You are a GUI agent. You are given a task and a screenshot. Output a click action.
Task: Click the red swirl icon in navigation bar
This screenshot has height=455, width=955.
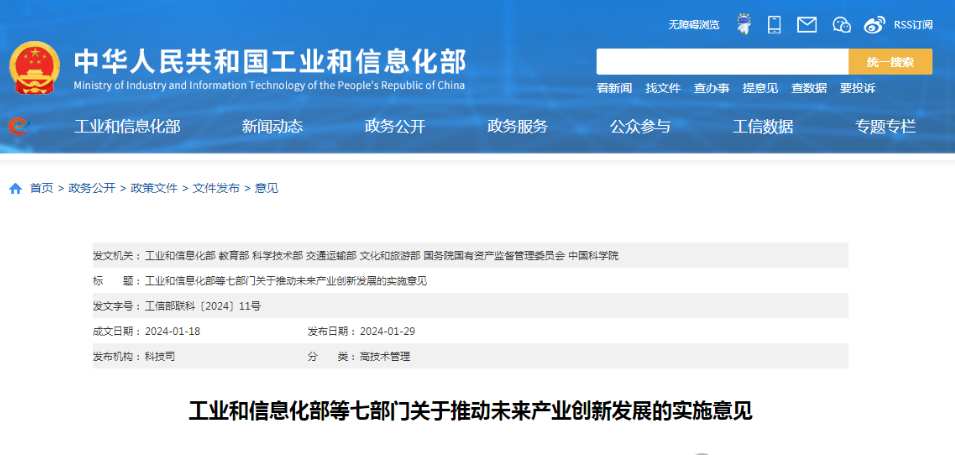pyautogui.click(x=18, y=126)
